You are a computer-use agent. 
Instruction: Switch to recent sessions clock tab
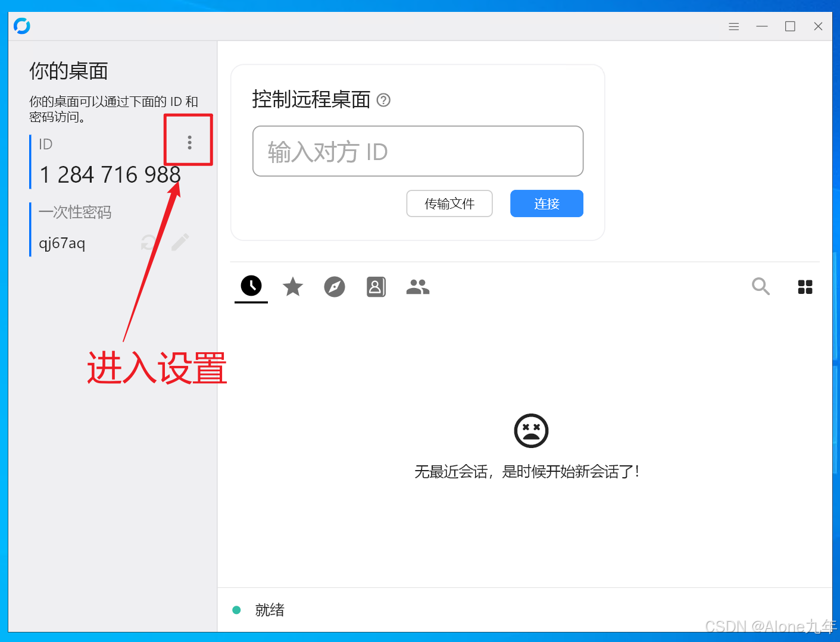(x=251, y=286)
